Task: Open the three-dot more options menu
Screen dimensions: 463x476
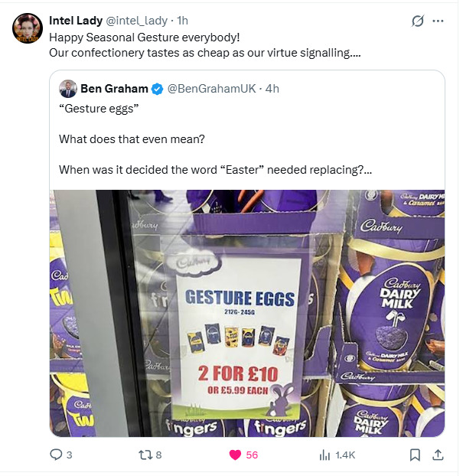Action: [438, 21]
